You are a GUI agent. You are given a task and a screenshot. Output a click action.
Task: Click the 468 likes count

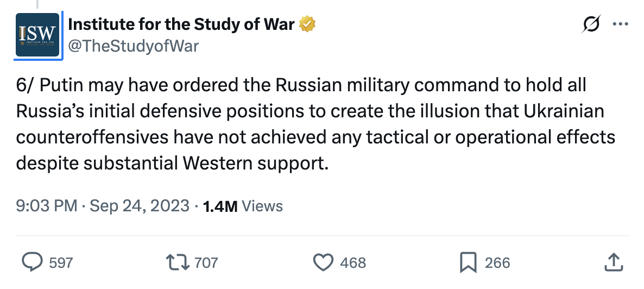click(x=353, y=263)
